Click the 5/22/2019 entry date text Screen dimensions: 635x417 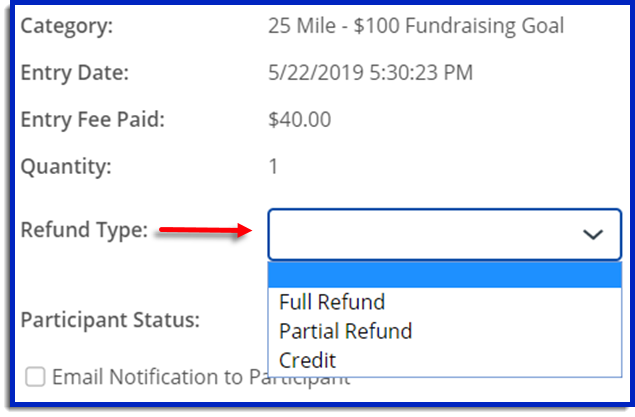click(x=310, y=72)
